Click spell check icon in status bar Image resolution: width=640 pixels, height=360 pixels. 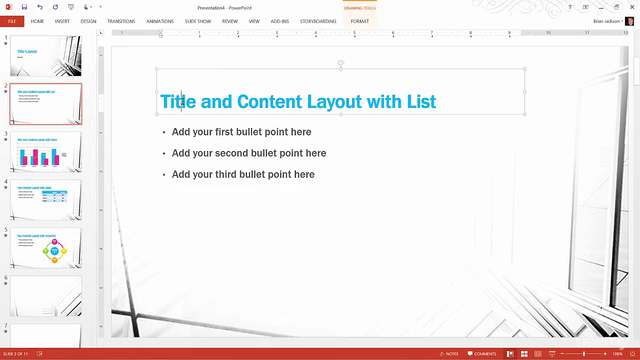click(x=40, y=354)
